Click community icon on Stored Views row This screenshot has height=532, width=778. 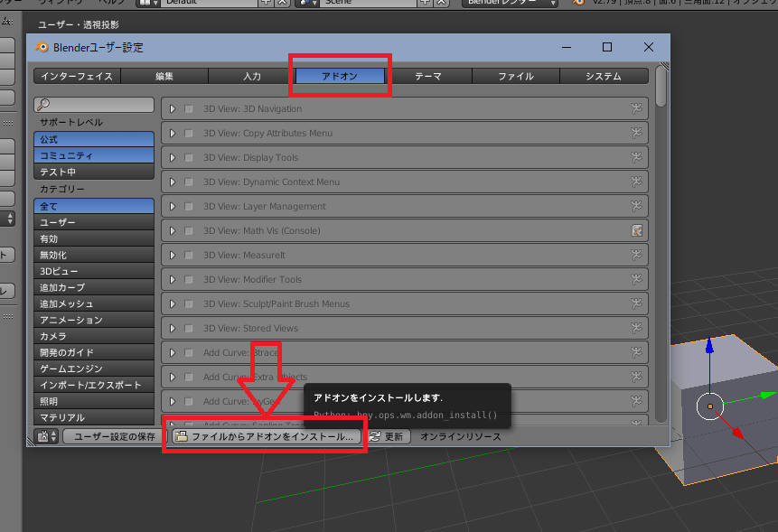click(637, 328)
